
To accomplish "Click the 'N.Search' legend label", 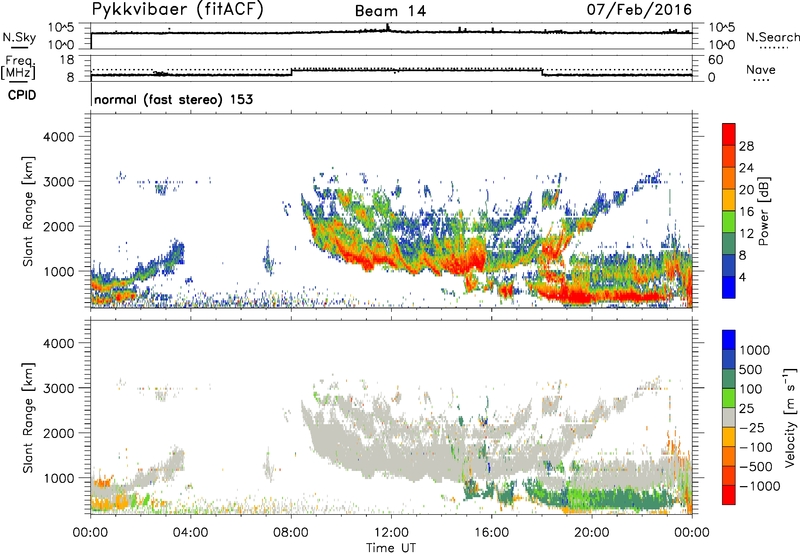I will tap(772, 37).
